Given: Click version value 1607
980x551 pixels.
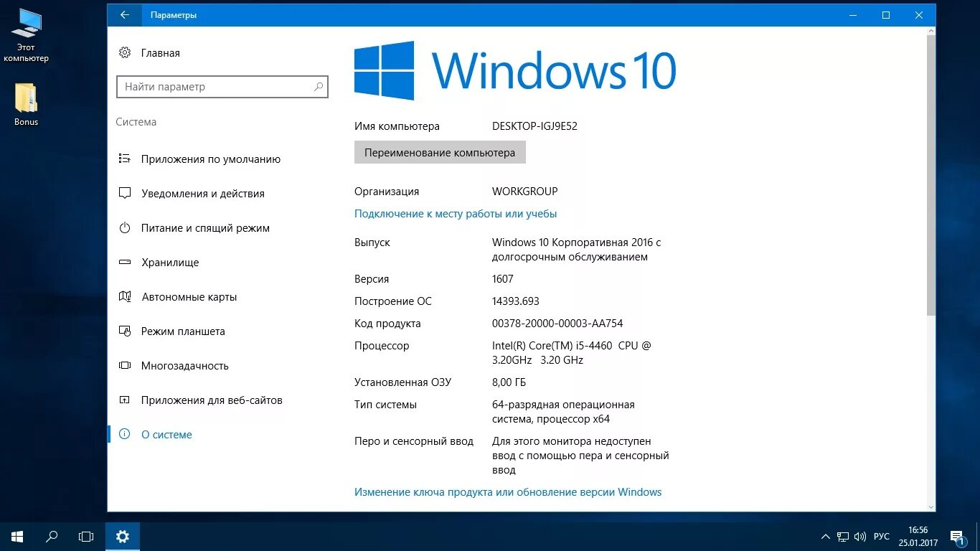Looking at the screenshot, I should point(503,279).
